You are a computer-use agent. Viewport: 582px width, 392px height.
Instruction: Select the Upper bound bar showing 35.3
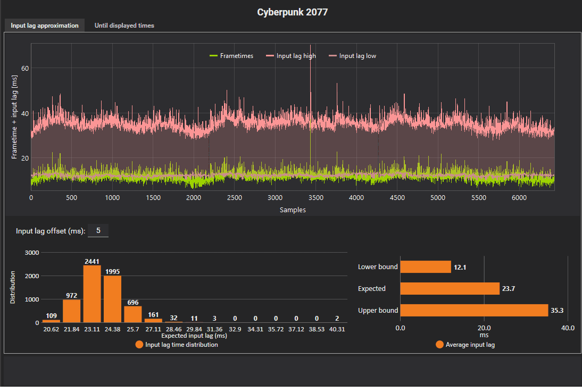tap(473, 310)
